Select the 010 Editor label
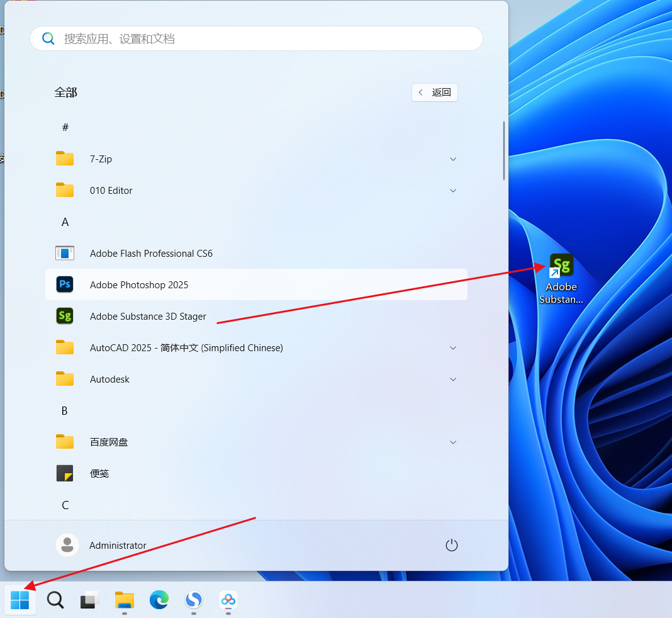The height and width of the screenshot is (618, 672). (111, 190)
